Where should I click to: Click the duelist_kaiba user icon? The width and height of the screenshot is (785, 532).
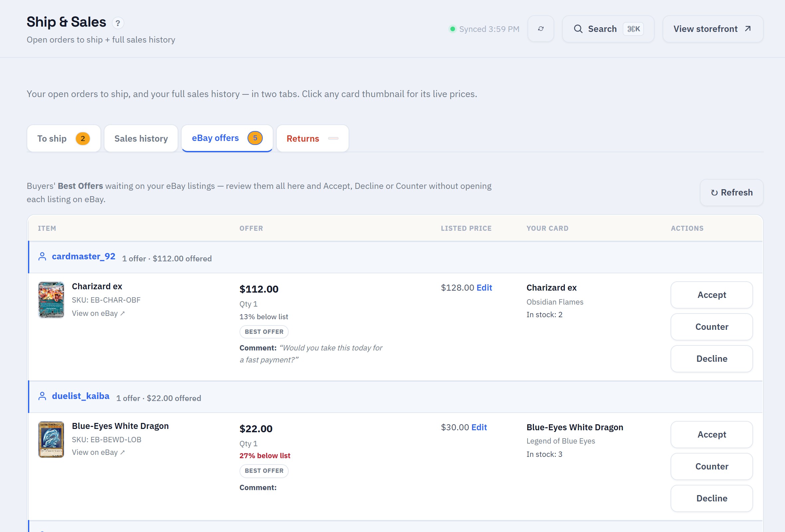(42, 396)
